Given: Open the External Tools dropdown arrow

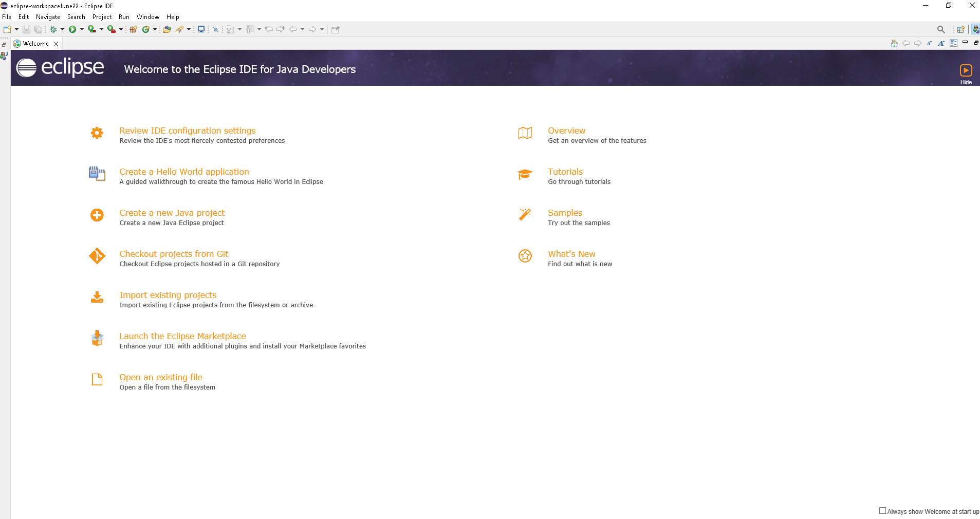Looking at the screenshot, I should (x=121, y=29).
